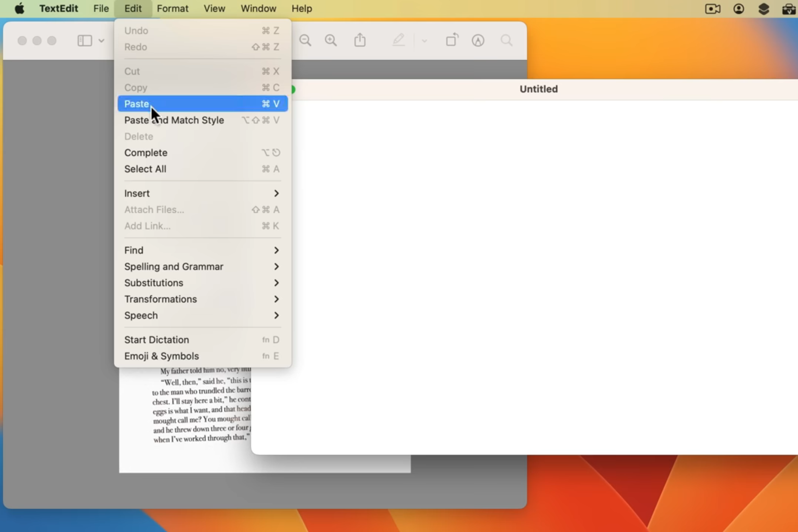Screen dimensions: 798x532
Task: Open the highlight color dropdown arrow
Action: click(424, 41)
